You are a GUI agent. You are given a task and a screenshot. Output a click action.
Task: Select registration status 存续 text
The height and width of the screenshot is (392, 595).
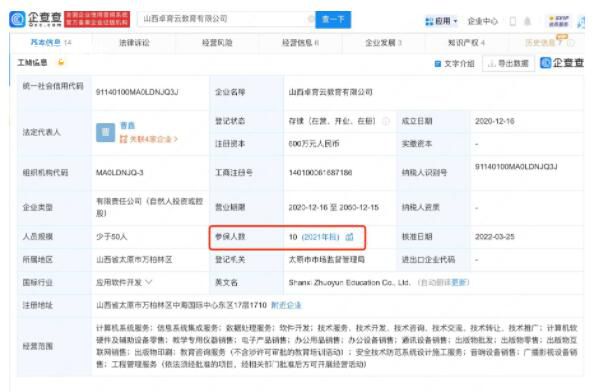[332, 121]
